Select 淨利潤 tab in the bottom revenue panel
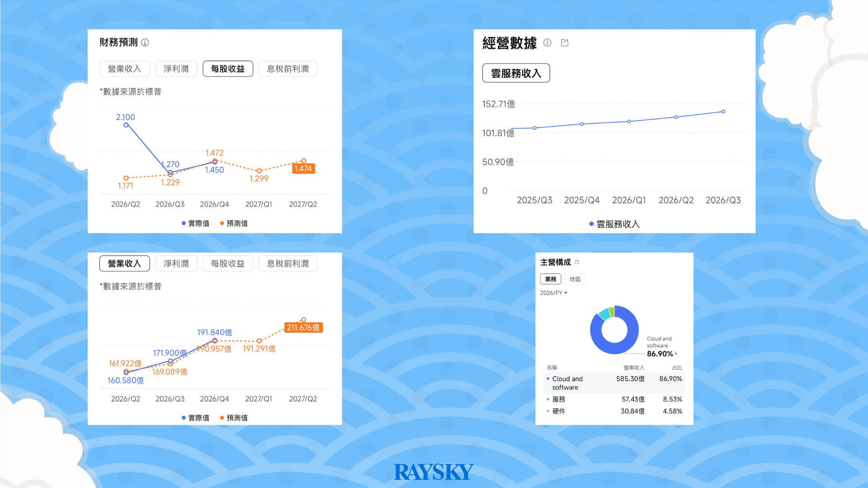 (x=176, y=263)
